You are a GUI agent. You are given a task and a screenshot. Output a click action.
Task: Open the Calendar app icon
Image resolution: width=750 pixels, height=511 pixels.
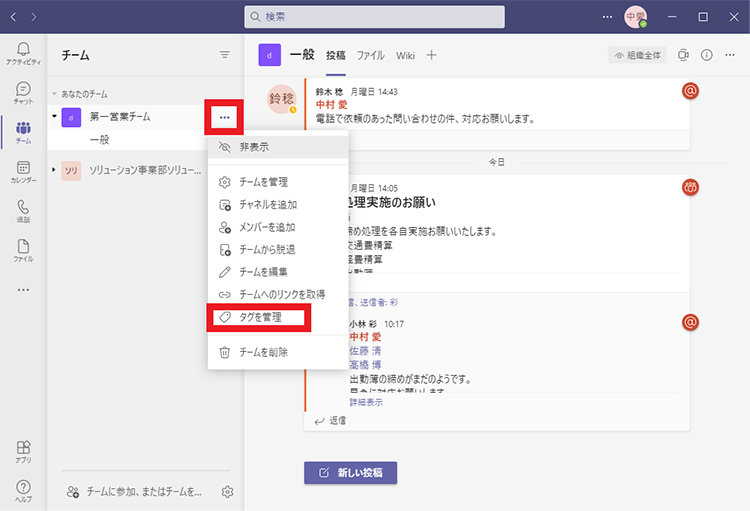click(x=23, y=171)
